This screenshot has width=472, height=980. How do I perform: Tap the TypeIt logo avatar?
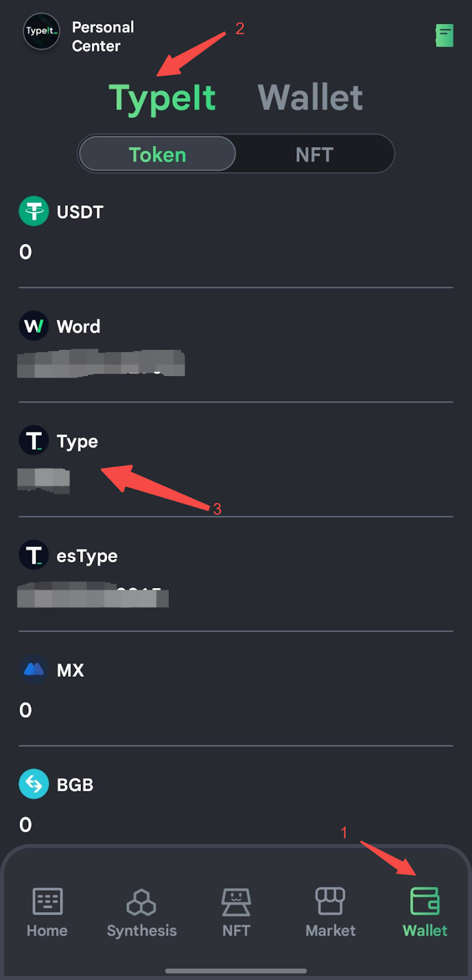click(x=41, y=32)
